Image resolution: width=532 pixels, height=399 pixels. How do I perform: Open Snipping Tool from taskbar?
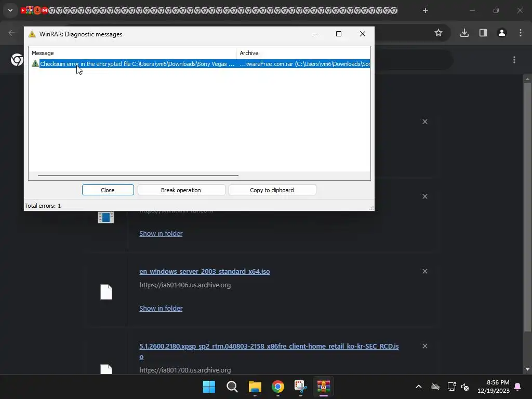point(301,387)
